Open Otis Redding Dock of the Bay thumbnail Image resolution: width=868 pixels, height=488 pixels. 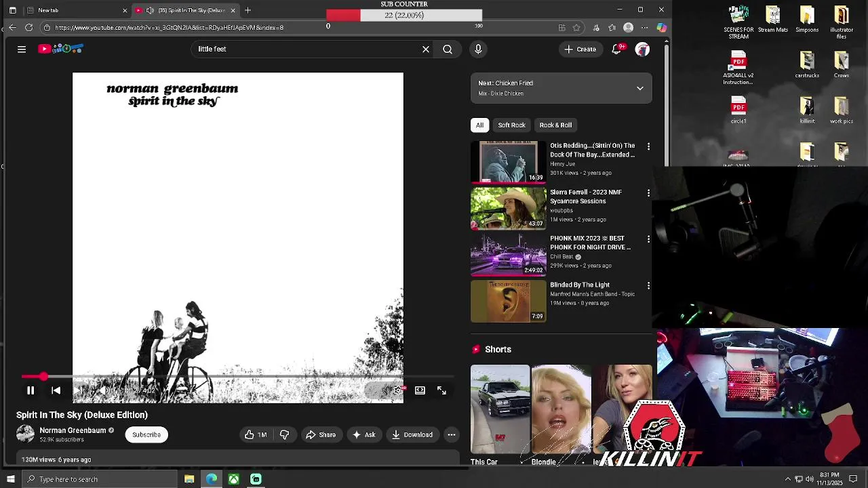pos(509,162)
